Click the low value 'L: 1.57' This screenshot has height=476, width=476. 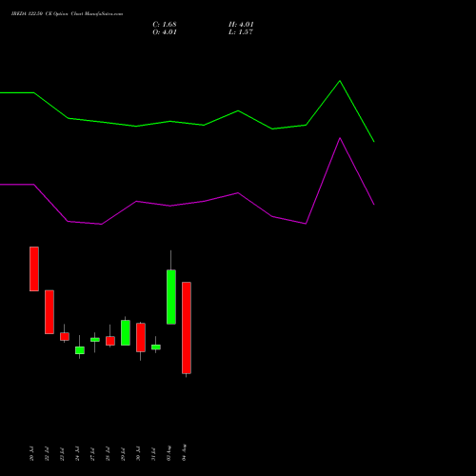coord(241,32)
